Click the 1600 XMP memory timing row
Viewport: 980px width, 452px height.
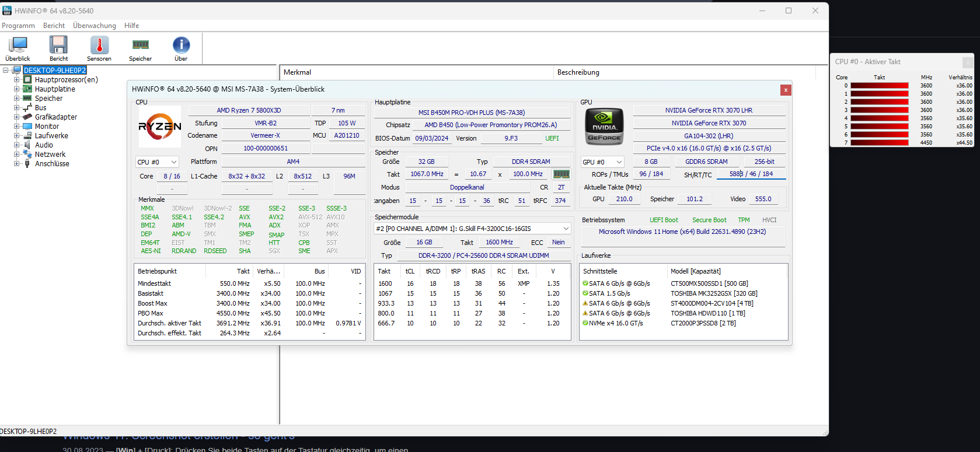tap(472, 283)
